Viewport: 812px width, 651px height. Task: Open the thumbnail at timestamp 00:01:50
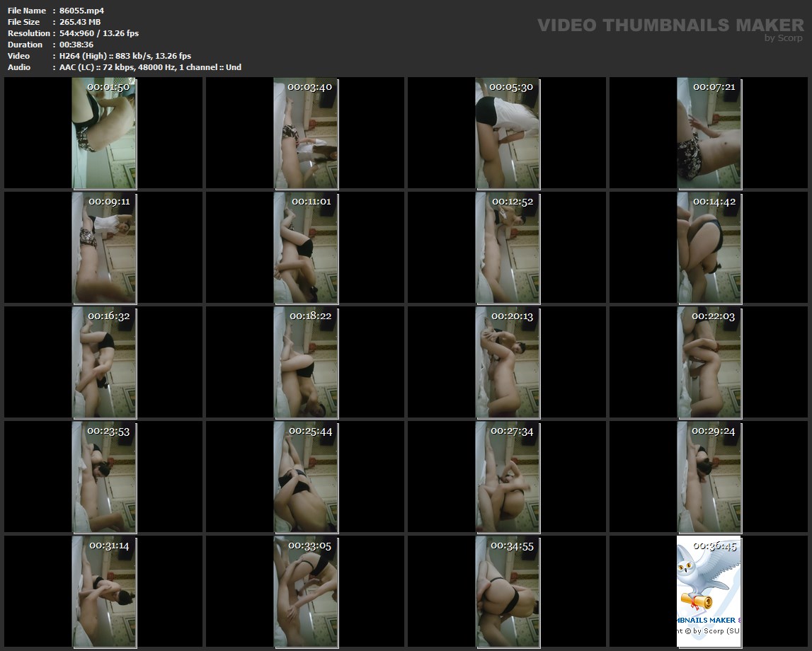104,133
